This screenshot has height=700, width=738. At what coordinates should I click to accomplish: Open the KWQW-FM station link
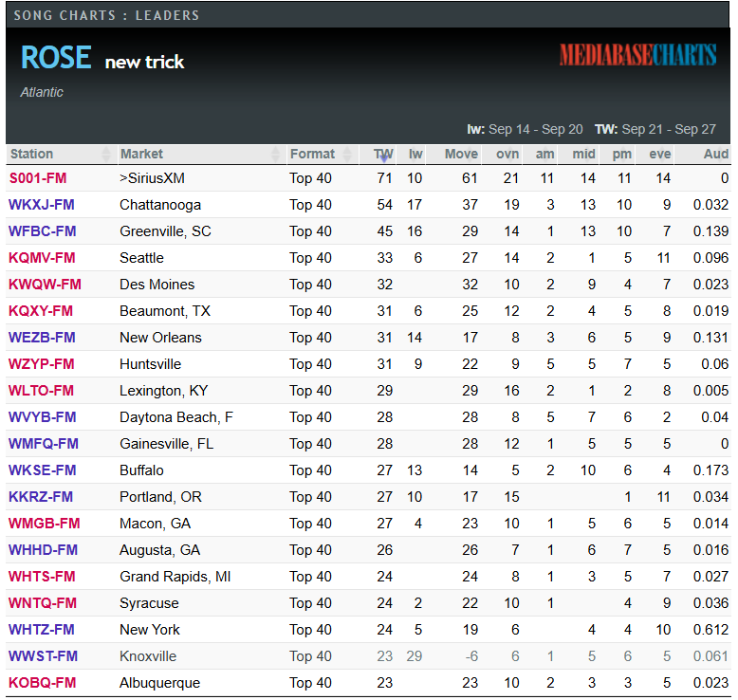coord(45,285)
